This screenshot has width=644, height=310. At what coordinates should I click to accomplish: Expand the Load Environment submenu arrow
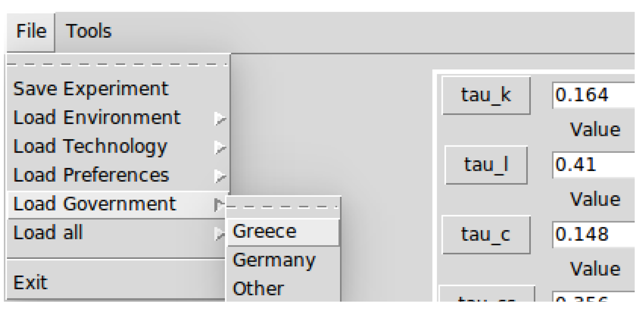tap(220, 118)
